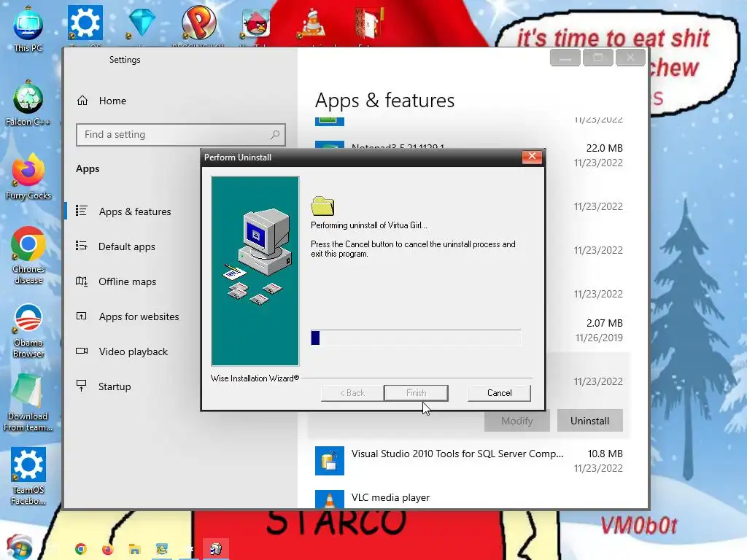Click the Cancel button in uninstall dialog
Screen dimensions: 747x560
coord(499,393)
